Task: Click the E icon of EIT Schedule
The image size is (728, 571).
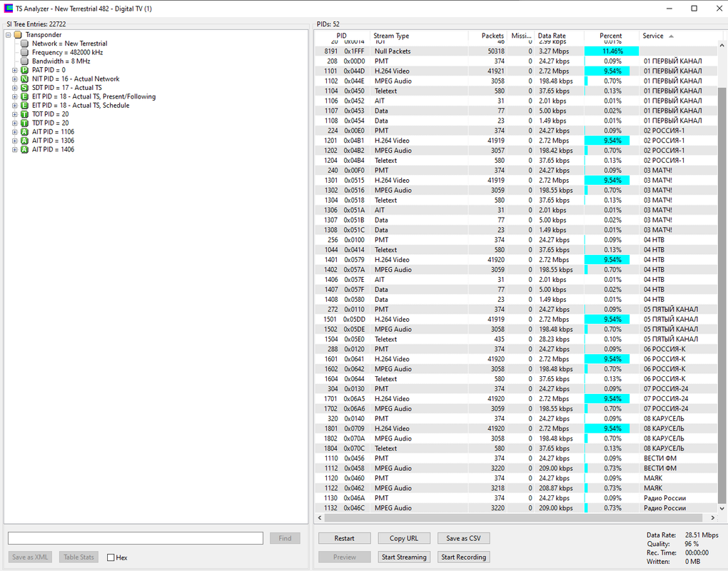Action: [24, 106]
